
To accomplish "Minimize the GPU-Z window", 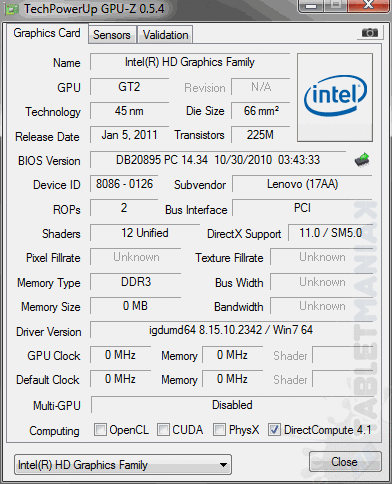I will (x=311, y=5).
